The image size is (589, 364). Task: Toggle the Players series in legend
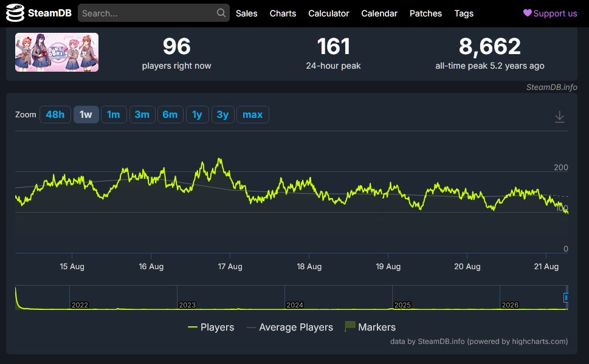click(211, 327)
